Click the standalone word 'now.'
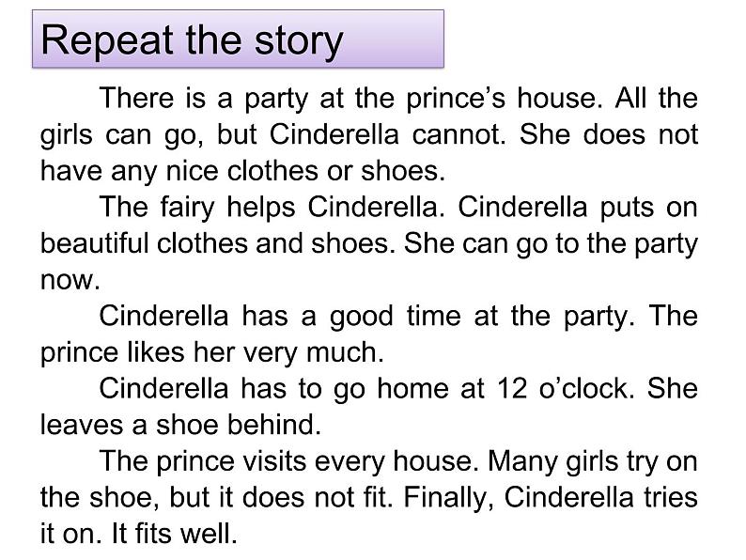The width and height of the screenshot is (746, 560). point(70,281)
